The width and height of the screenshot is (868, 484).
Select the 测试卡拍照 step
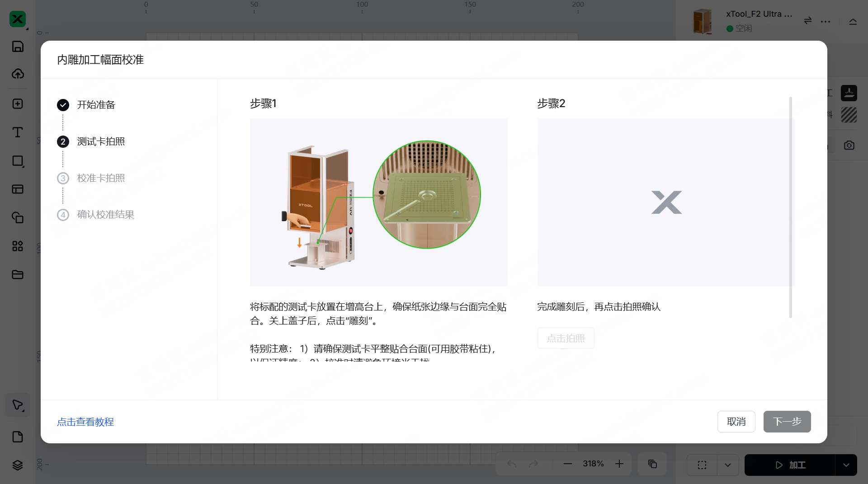click(x=101, y=141)
